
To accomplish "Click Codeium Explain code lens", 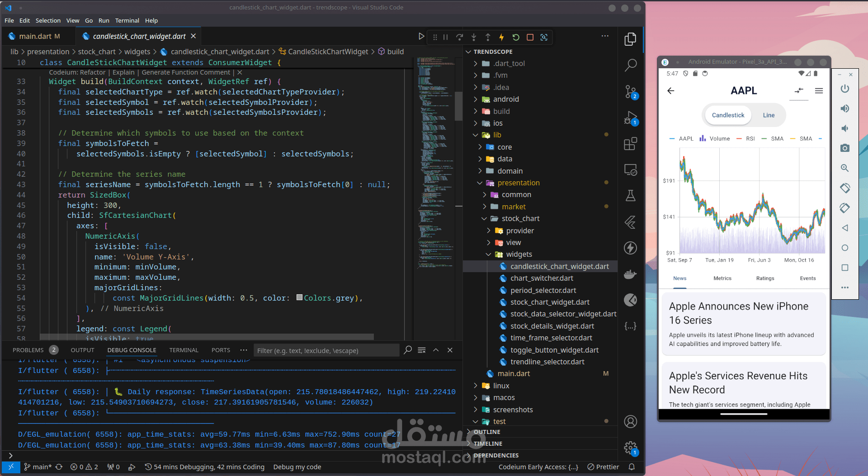I will click(123, 72).
